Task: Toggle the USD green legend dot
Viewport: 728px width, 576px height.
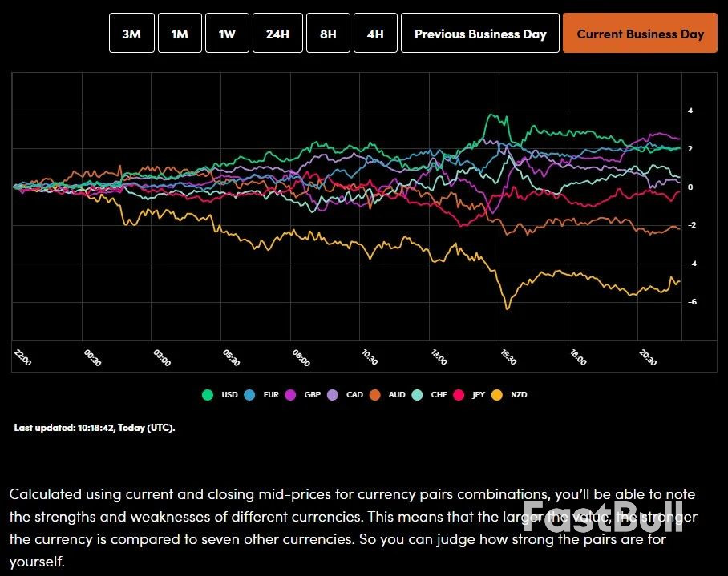Action: pos(208,394)
